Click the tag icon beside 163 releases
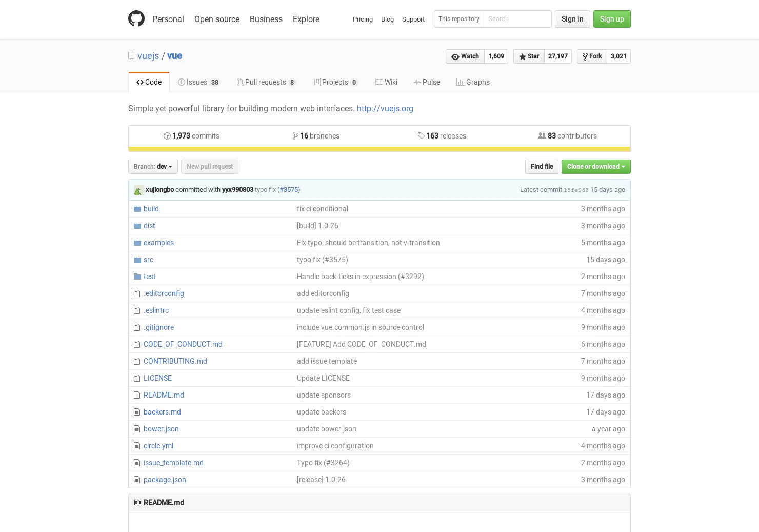 422,136
